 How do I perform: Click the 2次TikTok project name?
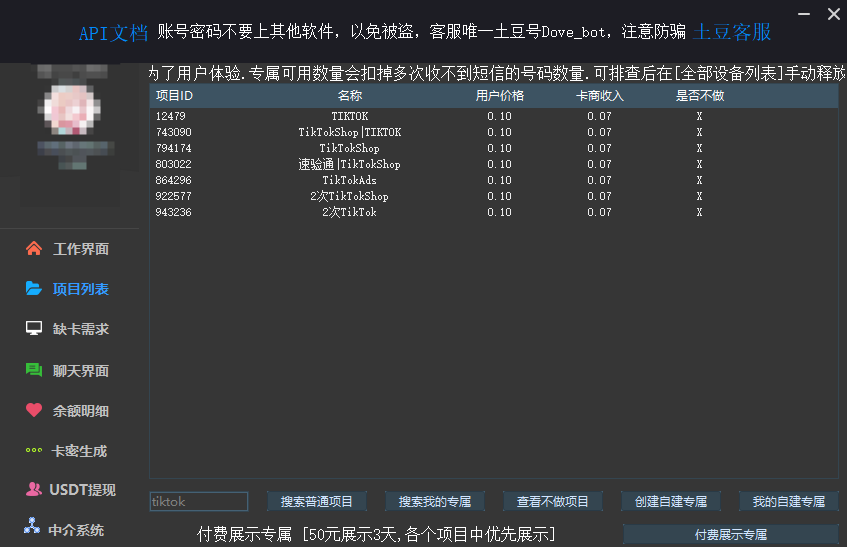pyautogui.click(x=349, y=212)
